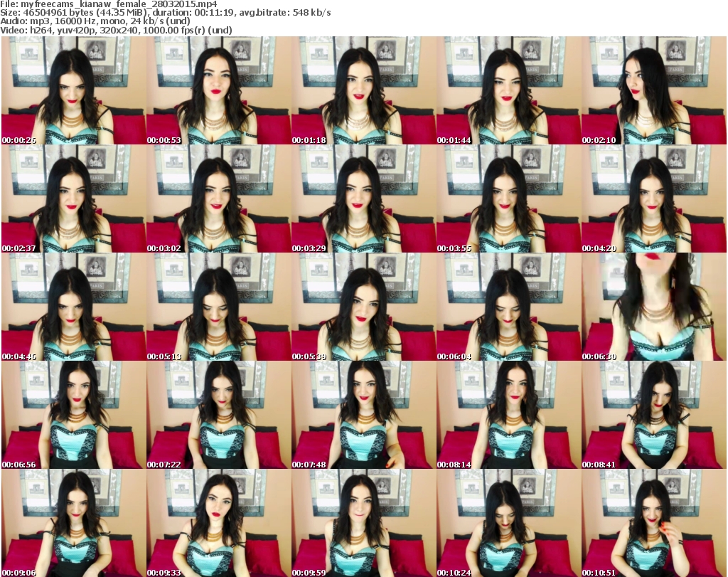Viewport: 728px width, 577px height.
Task: Pick the thumbnail stamped 00:02:37
Action: (x=74, y=198)
